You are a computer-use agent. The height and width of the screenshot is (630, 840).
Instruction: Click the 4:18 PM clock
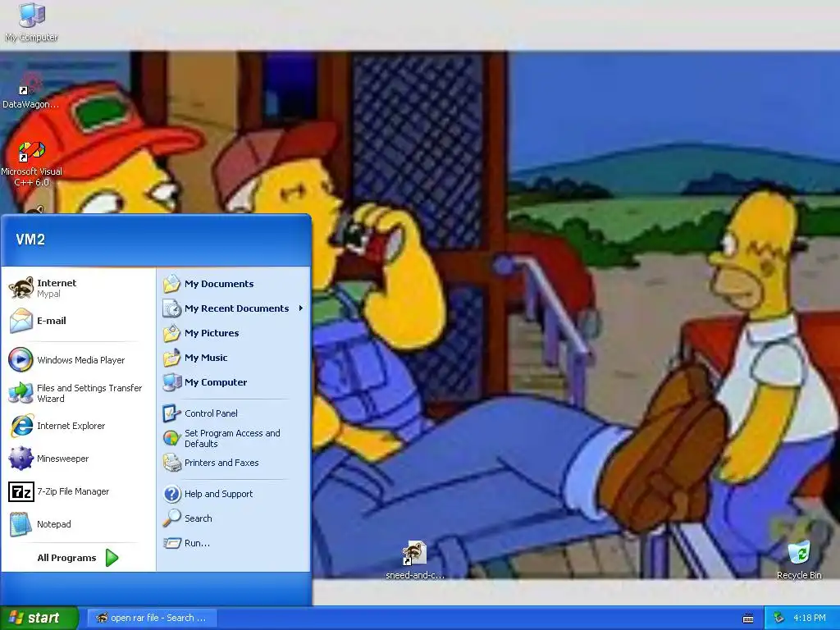810,618
